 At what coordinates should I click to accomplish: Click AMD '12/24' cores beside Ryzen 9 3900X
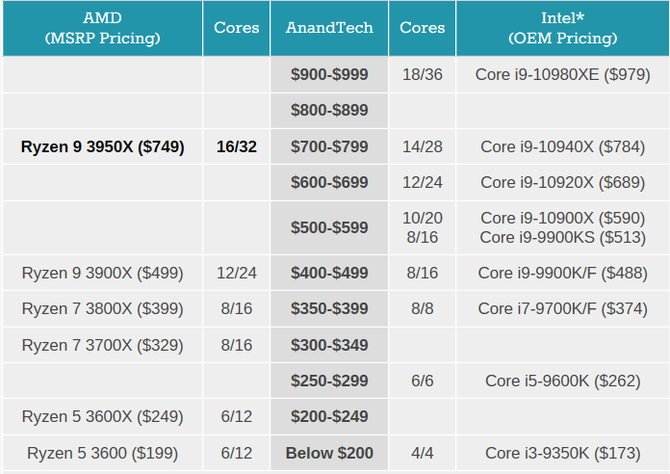pyautogui.click(x=236, y=273)
